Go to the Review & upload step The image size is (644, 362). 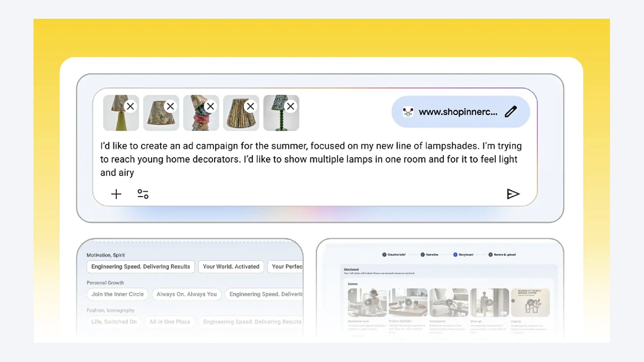coord(502,255)
